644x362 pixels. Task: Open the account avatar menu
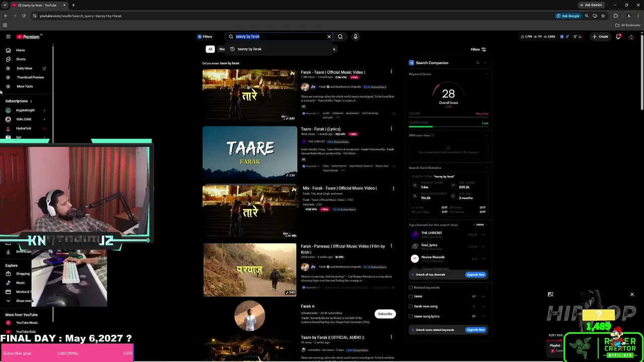coord(631,37)
